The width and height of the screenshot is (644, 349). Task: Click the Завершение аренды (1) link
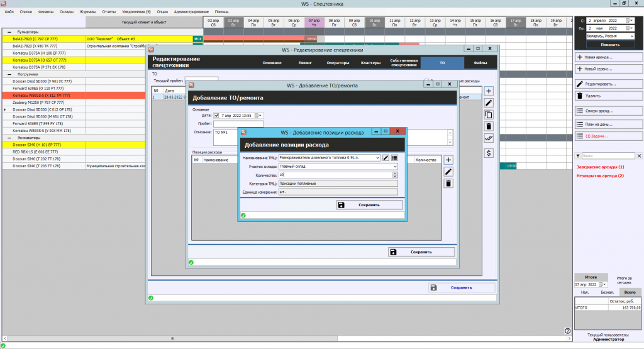click(600, 167)
